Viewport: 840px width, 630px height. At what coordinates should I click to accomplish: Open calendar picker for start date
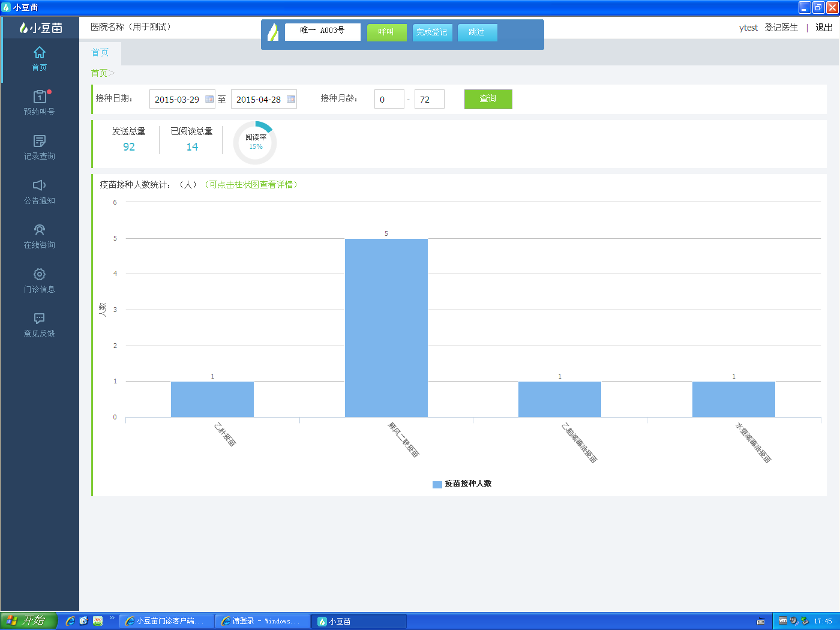[x=209, y=99]
